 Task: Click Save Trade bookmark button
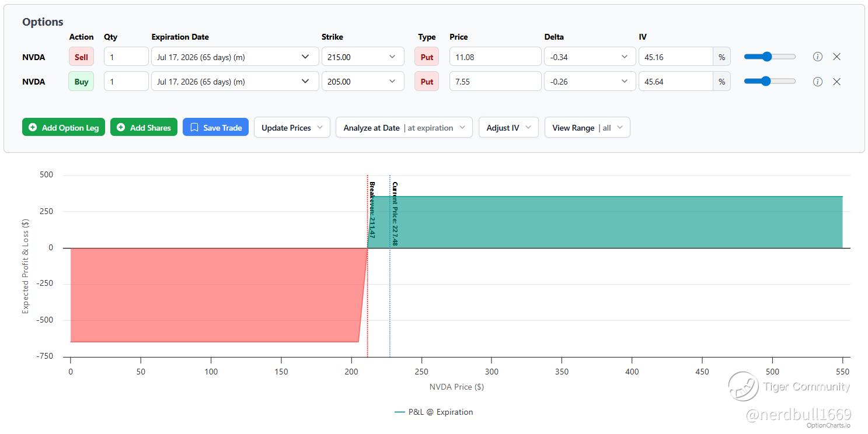(215, 128)
